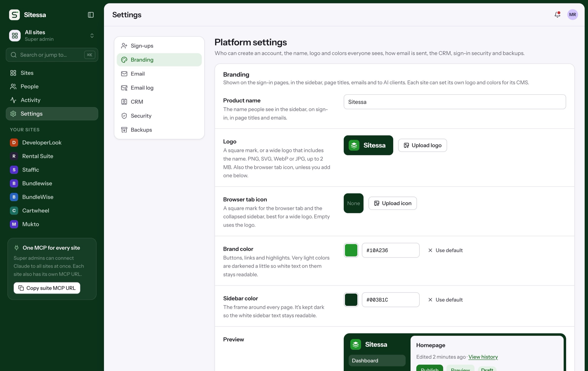Open the Brand color green swatch
Image resolution: width=588 pixels, height=371 pixels.
pos(351,250)
